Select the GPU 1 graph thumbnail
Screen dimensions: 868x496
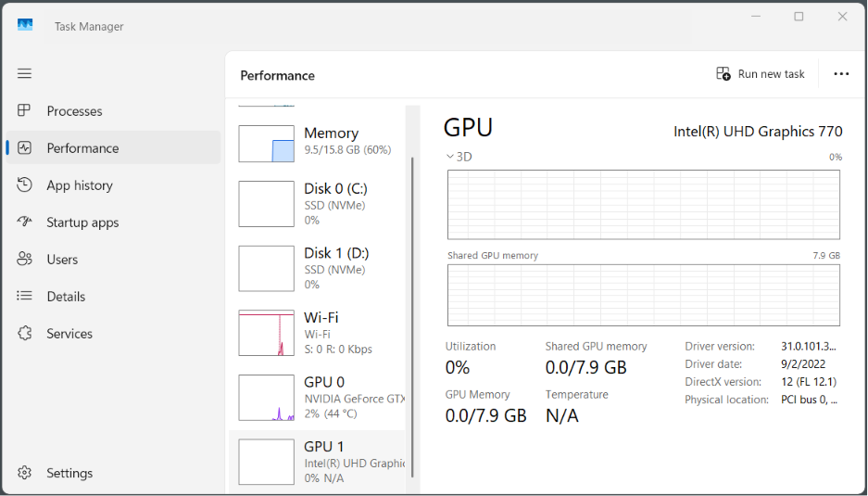[x=266, y=463]
